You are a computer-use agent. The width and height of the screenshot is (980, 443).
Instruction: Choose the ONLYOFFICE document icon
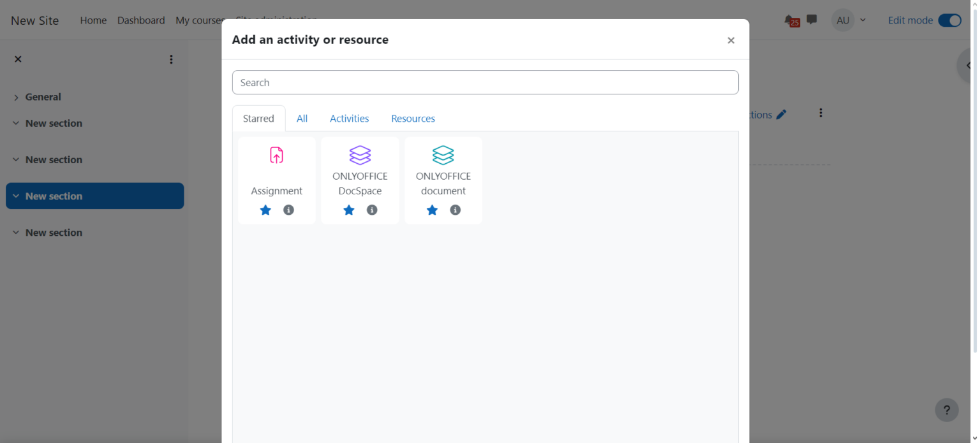[443, 155]
